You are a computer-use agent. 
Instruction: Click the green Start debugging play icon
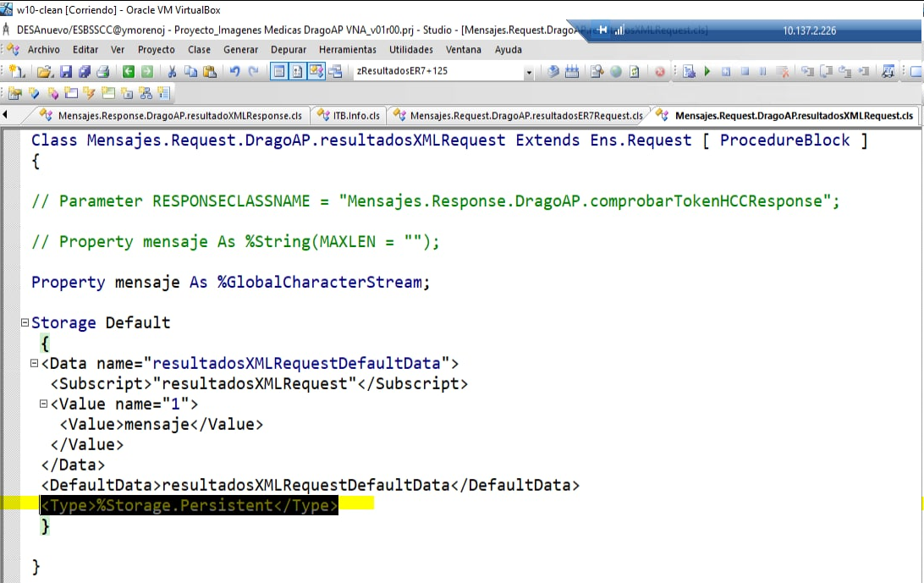click(707, 72)
